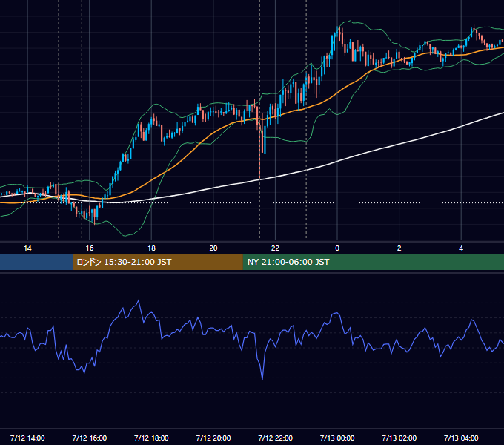Click the hour label 0 on the axis
This screenshot has height=445, width=504.
pos(337,248)
